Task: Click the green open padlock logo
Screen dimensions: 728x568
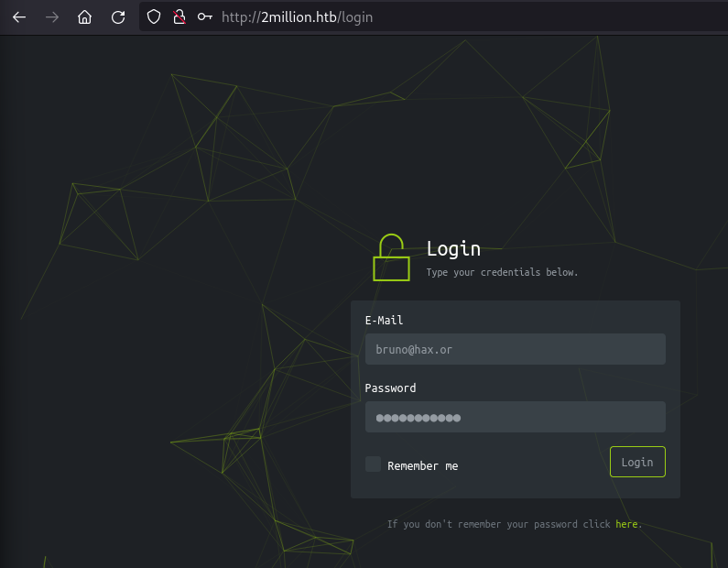Action: tap(391, 257)
